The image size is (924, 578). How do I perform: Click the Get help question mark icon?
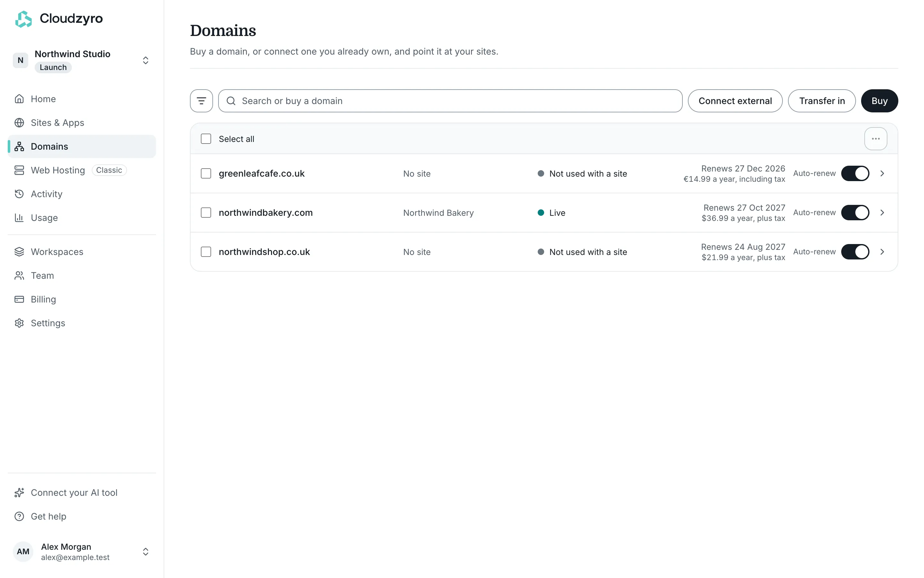pos(19,516)
